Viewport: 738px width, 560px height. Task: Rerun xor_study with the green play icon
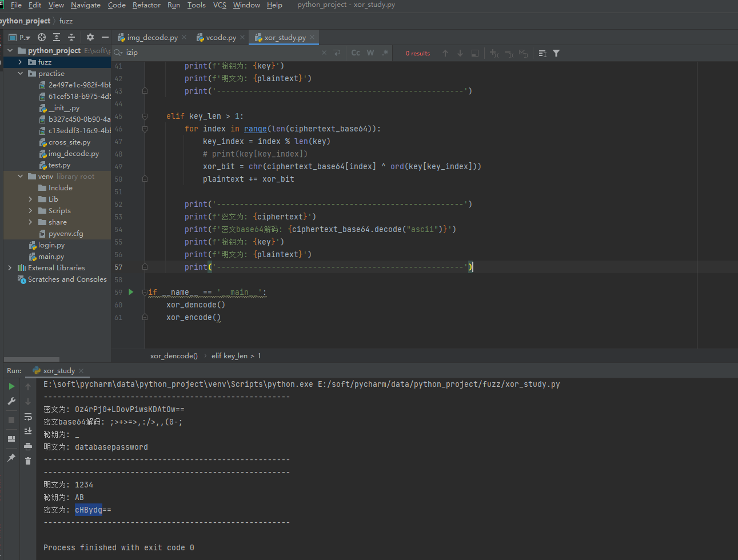click(x=11, y=386)
